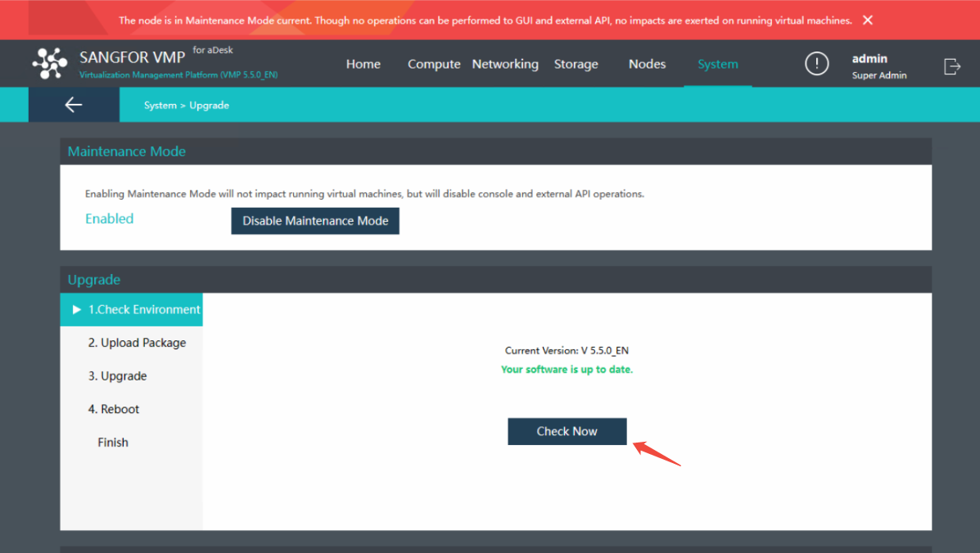Click the Enabled status text
This screenshot has height=553, width=980.
(110, 218)
